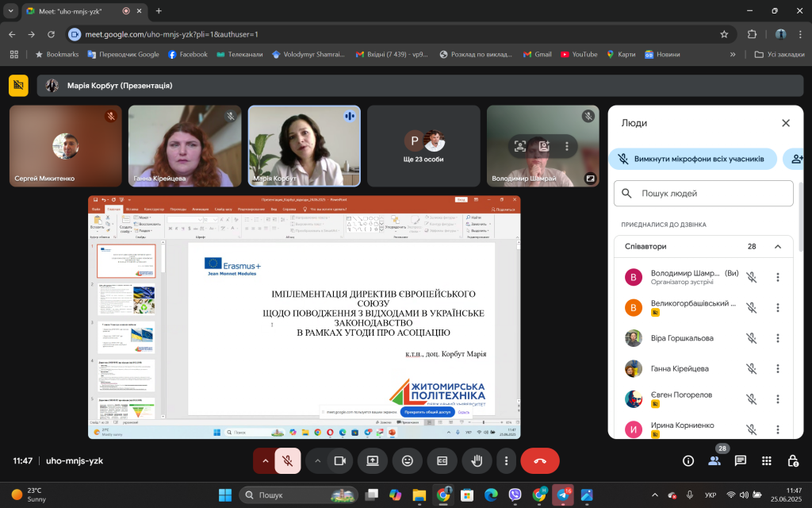Click the add people icon beside mute-all
812x508 pixels.
pos(796,159)
